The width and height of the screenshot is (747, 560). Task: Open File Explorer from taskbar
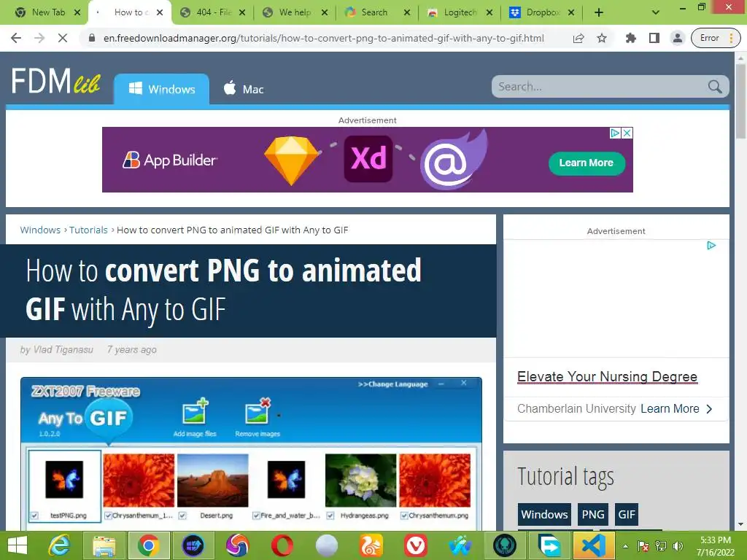104,545
